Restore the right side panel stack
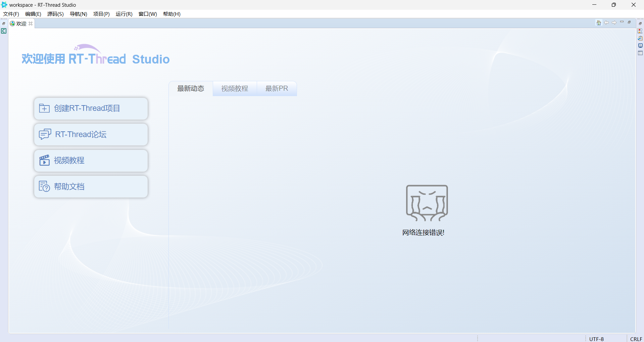 (x=640, y=24)
